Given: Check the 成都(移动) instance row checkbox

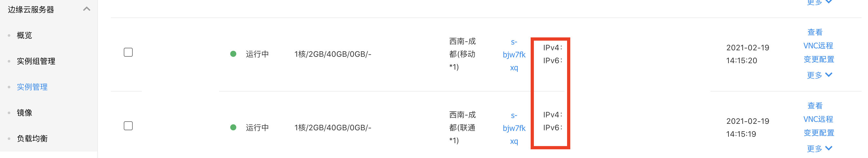Looking at the screenshot, I should coord(128,52).
